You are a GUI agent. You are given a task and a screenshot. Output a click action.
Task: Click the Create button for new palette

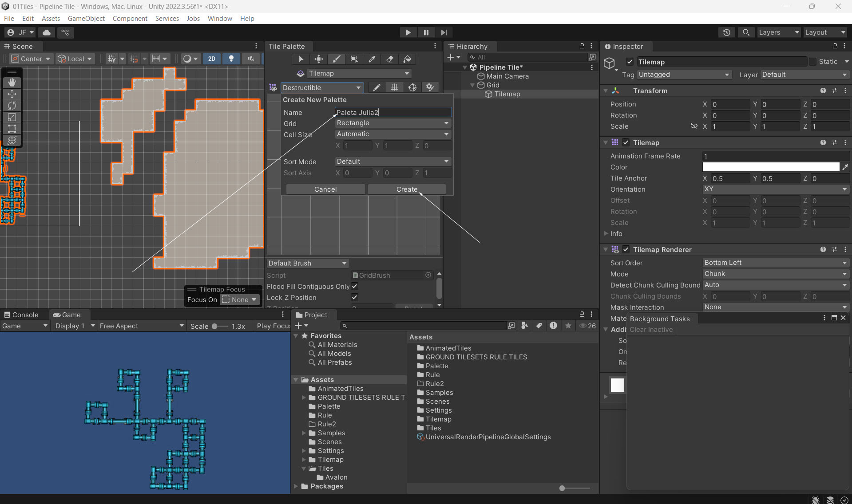pyautogui.click(x=407, y=189)
